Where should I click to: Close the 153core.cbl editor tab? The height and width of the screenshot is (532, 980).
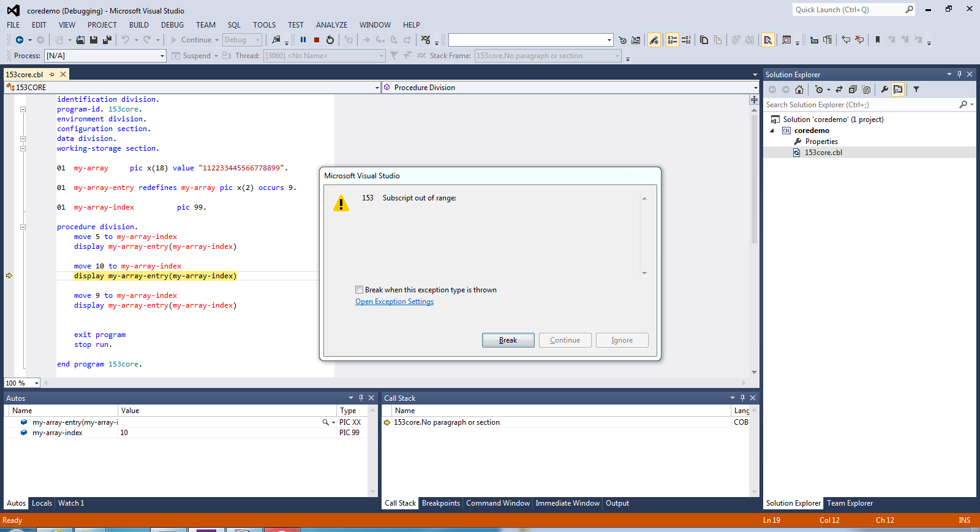[x=63, y=74]
